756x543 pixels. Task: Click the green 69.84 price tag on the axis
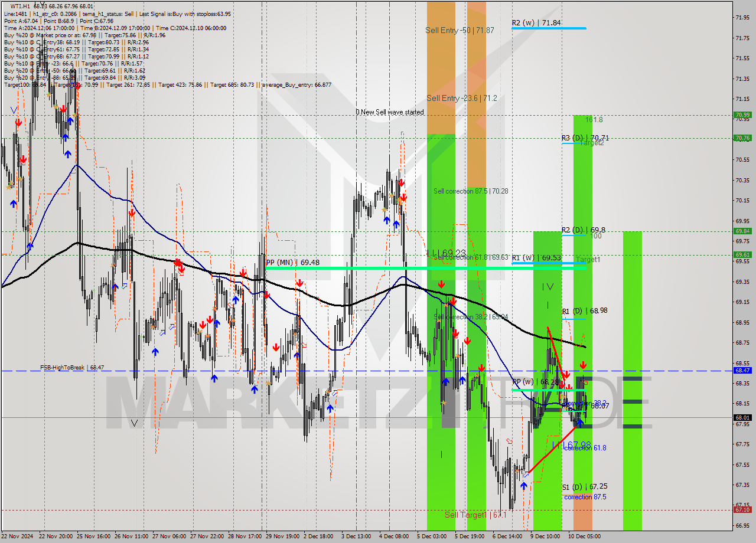click(742, 231)
